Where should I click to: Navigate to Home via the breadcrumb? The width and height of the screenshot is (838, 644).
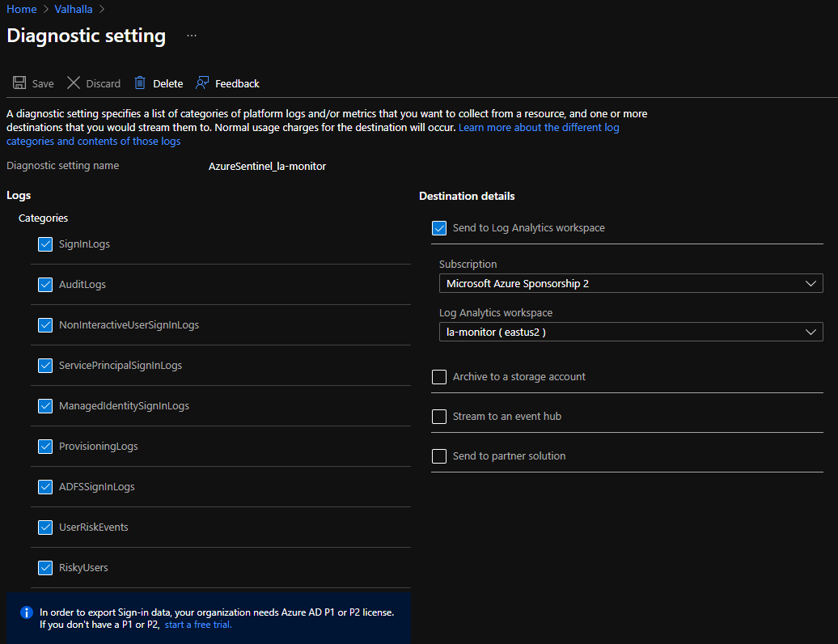(21, 9)
